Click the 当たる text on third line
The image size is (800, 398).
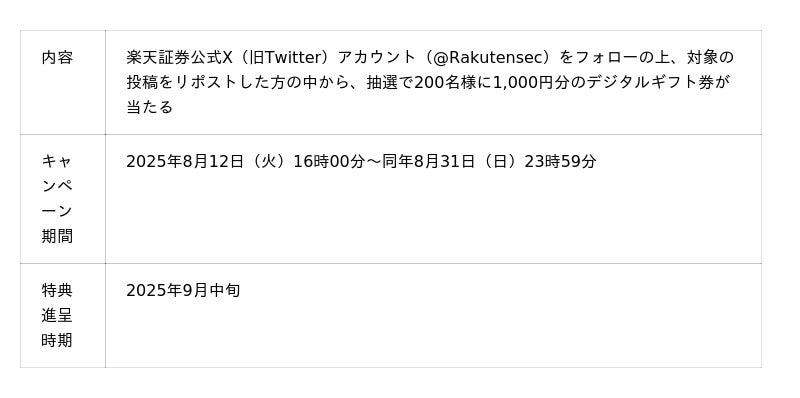tap(150, 107)
